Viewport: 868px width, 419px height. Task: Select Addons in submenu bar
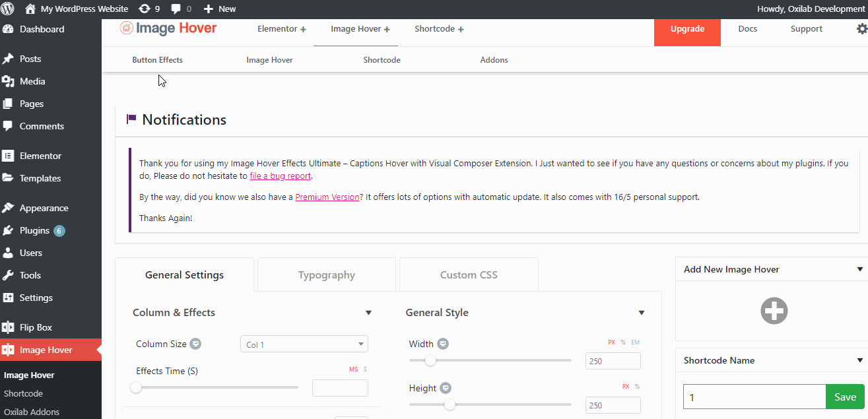pos(494,60)
